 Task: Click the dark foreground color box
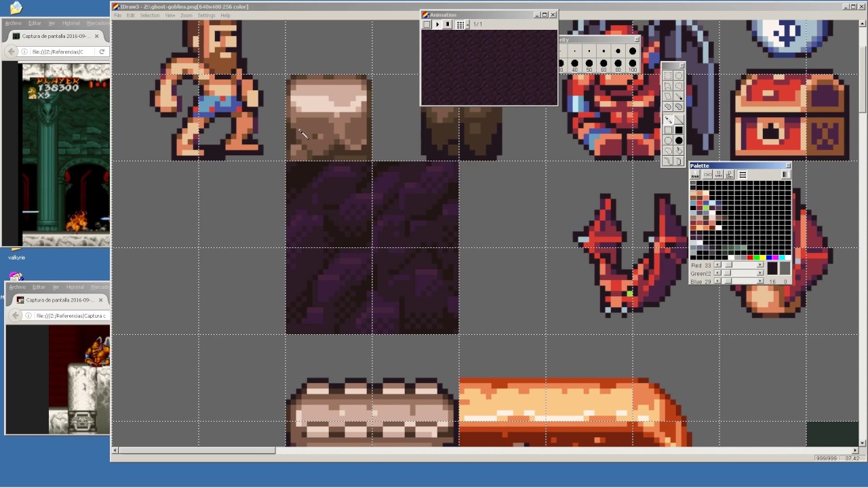[x=772, y=268]
